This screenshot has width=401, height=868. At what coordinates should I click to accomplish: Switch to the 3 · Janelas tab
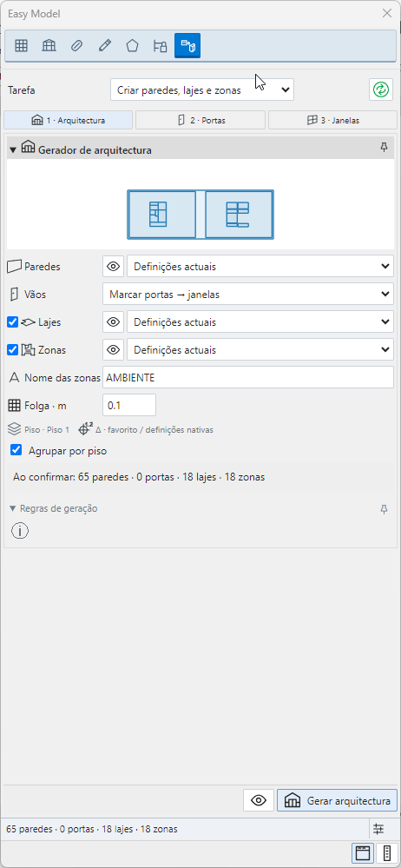tap(333, 120)
